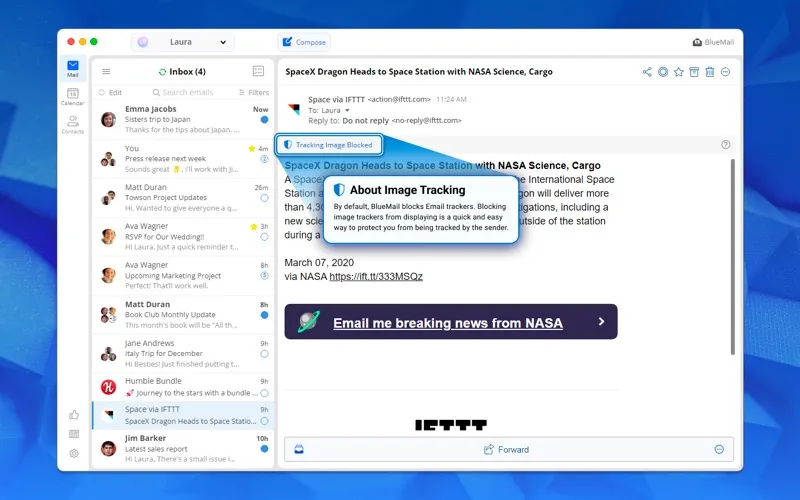This screenshot has width=800, height=500.
Task: Click the BlueMail label at top right
Action: [713, 42]
